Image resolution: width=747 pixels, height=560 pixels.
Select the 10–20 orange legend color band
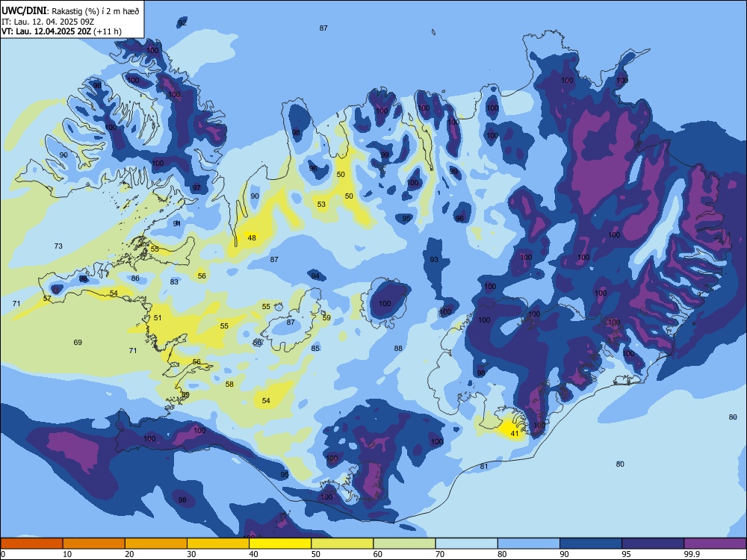(94, 544)
